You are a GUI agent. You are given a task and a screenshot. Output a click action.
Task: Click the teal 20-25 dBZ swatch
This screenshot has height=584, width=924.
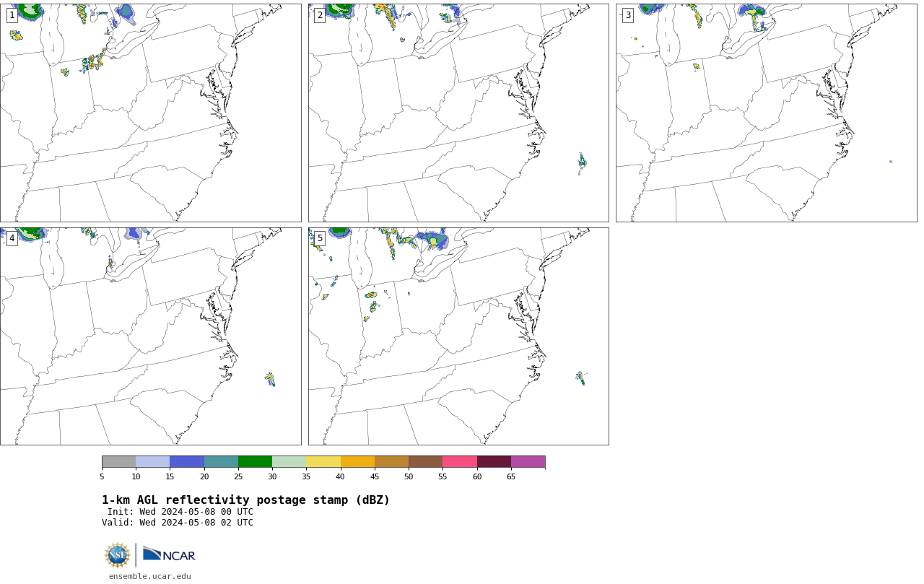[221, 462]
